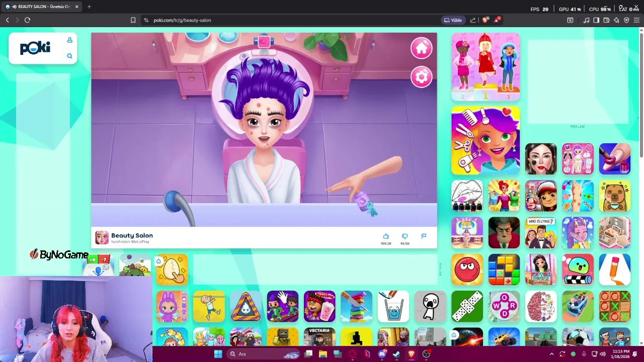Open the Scary Teacher game thumbnail

(x=504, y=233)
